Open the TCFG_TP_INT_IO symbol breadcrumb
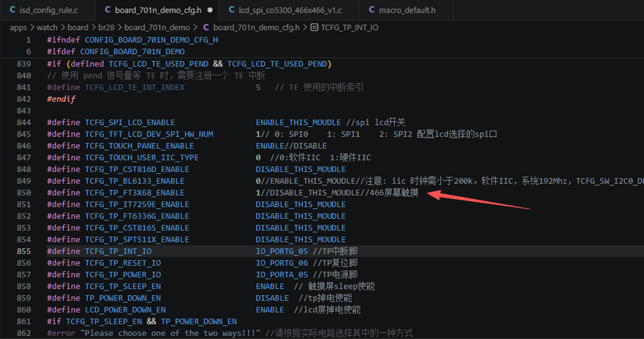This screenshot has width=644, height=339. (x=349, y=28)
